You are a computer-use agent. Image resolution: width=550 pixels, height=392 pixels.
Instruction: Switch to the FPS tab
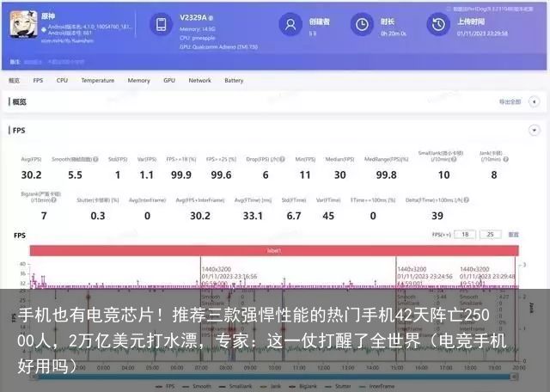click(x=38, y=80)
